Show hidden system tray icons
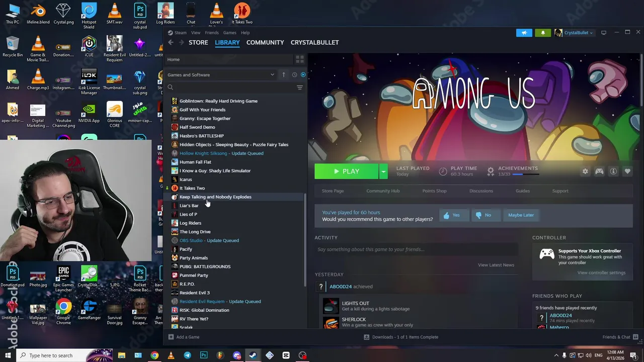 (x=556, y=355)
